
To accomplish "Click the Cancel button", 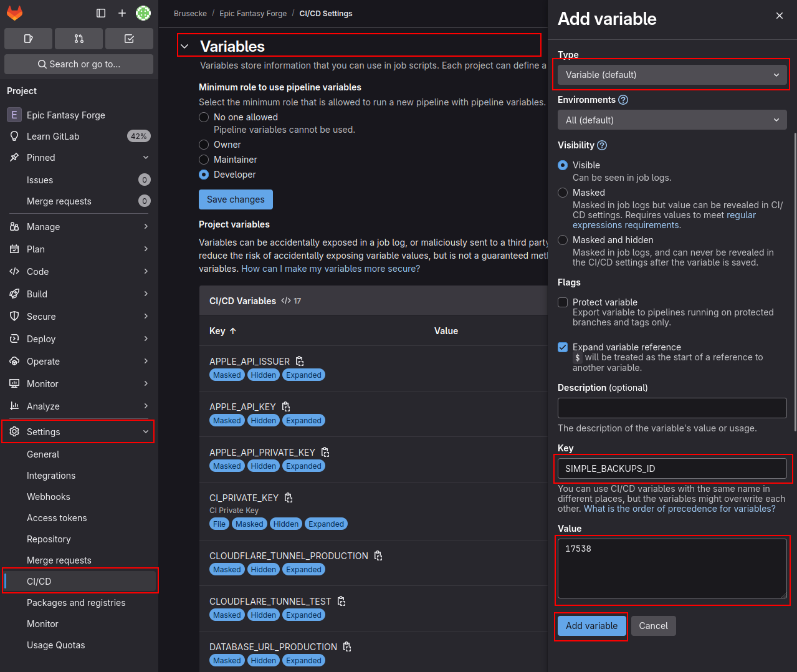I will (653, 626).
